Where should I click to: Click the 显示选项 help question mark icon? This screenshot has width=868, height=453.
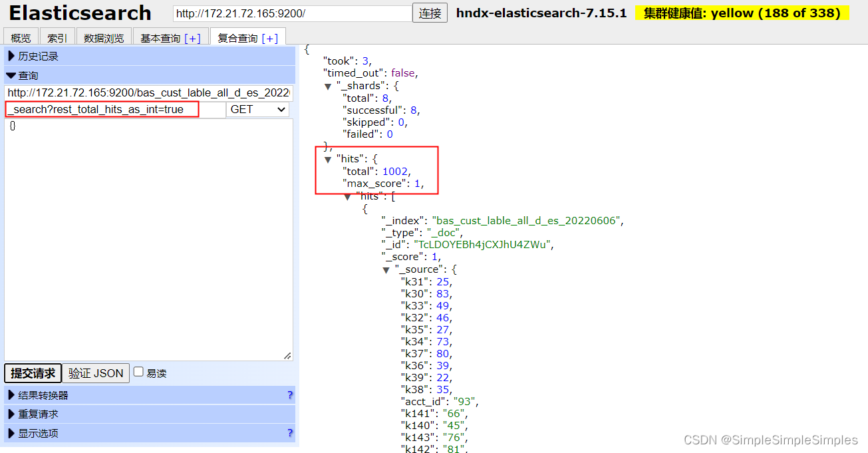(x=289, y=433)
